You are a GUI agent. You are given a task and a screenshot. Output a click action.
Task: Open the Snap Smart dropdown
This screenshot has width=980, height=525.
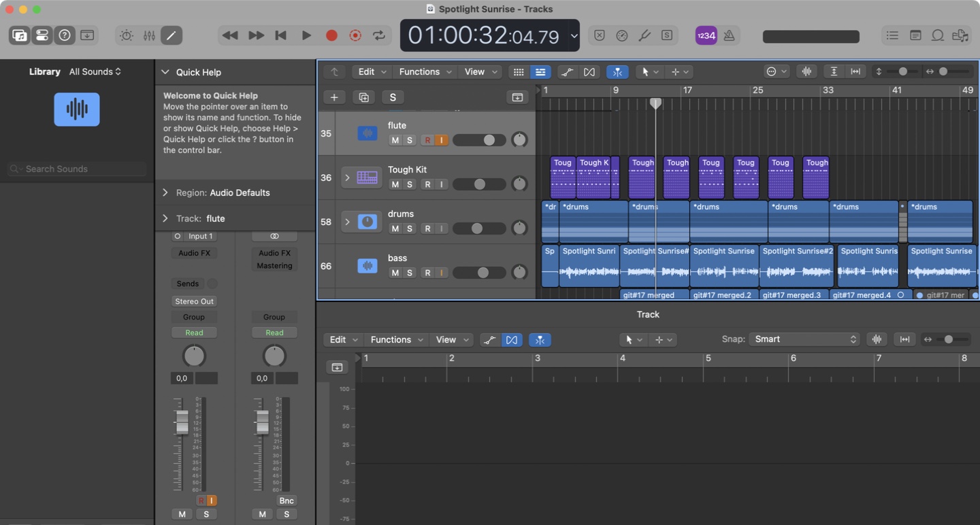tap(804, 339)
